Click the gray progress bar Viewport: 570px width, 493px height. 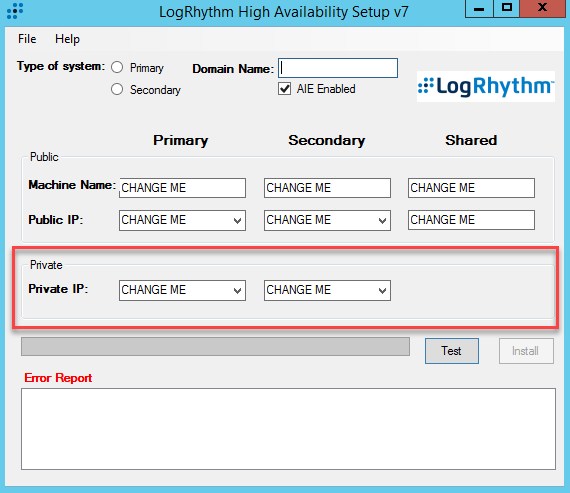215,346
